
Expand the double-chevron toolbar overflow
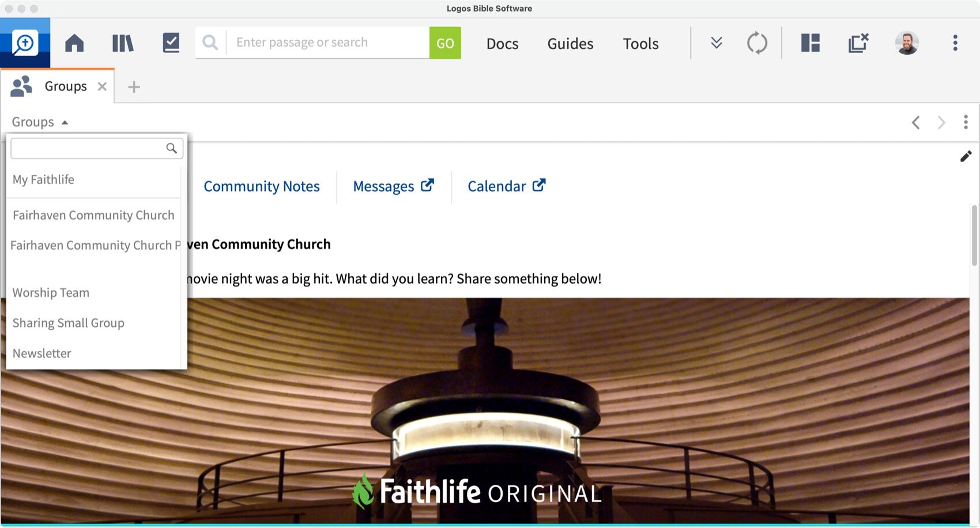717,43
